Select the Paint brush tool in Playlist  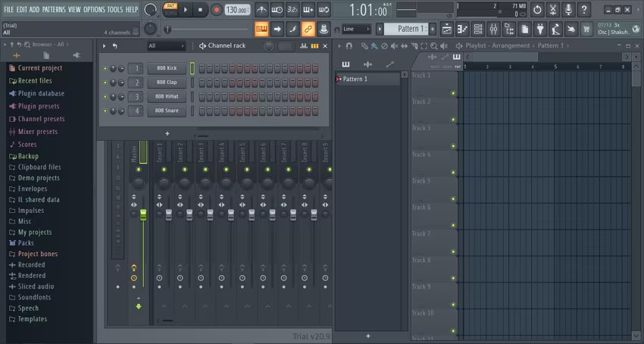(374, 46)
